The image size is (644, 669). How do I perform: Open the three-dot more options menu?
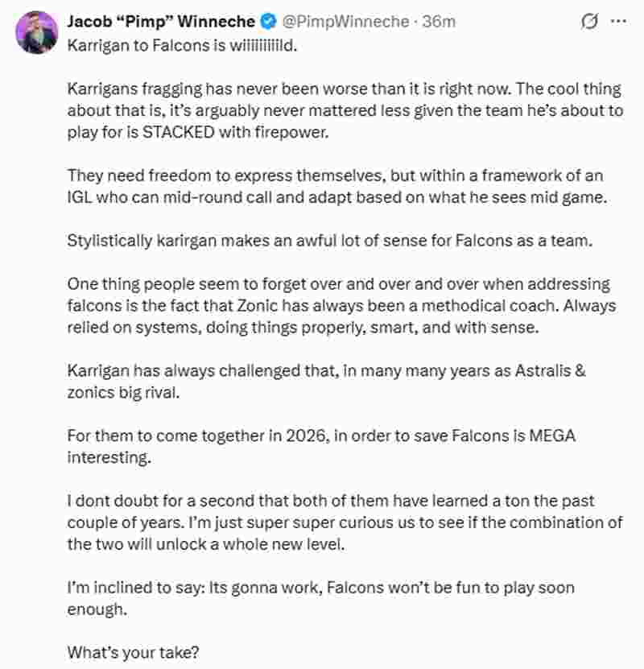click(x=618, y=22)
